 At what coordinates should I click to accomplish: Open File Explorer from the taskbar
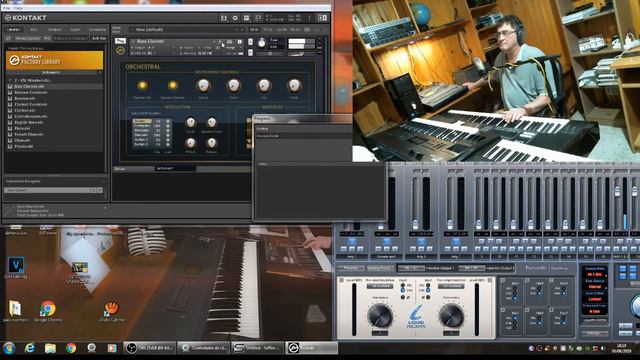(50, 348)
